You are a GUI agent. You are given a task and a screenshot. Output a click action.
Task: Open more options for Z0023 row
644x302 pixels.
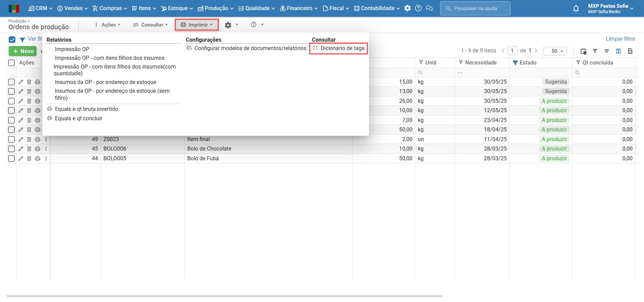coord(46,139)
